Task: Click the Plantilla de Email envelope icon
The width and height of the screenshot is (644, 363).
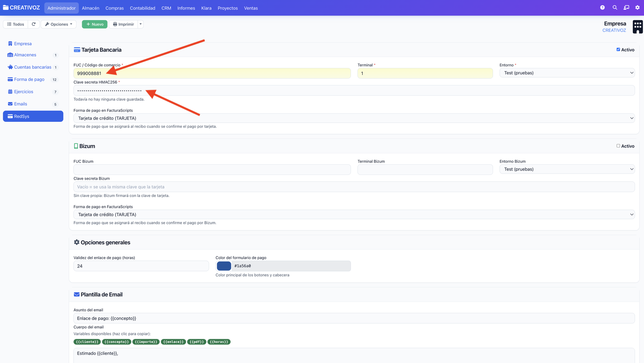Action: (x=76, y=294)
